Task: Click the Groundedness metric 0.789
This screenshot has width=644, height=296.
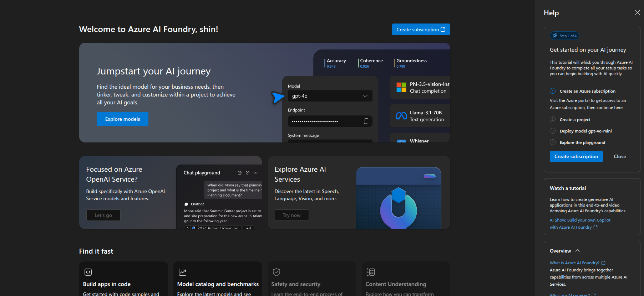Action: click(x=411, y=63)
